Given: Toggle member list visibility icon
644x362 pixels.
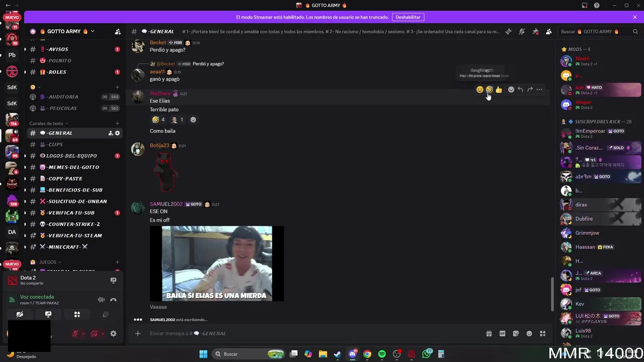Looking at the screenshot, I should coord(549,31).
